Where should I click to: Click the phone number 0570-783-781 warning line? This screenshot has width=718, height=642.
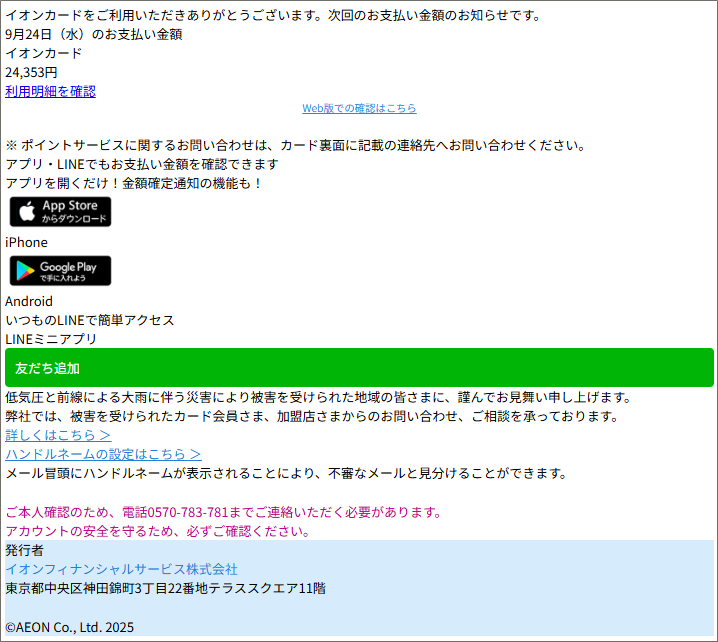[223, 512]
